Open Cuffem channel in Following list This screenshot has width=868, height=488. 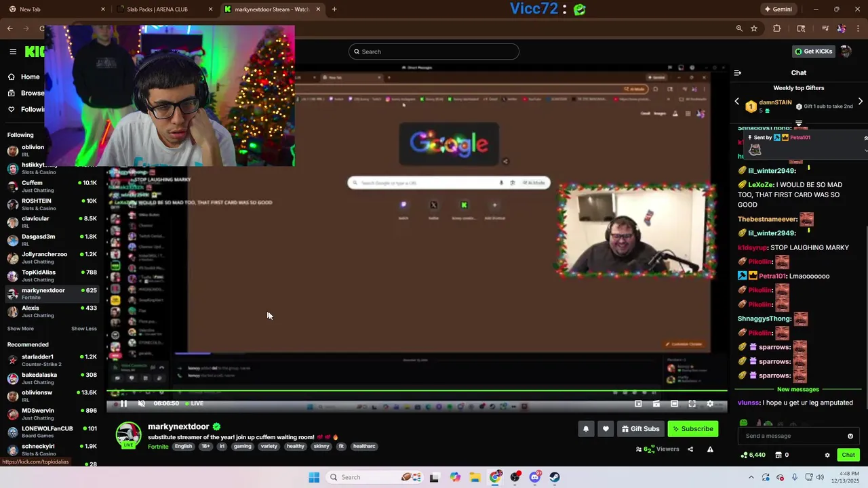[53, 186]
